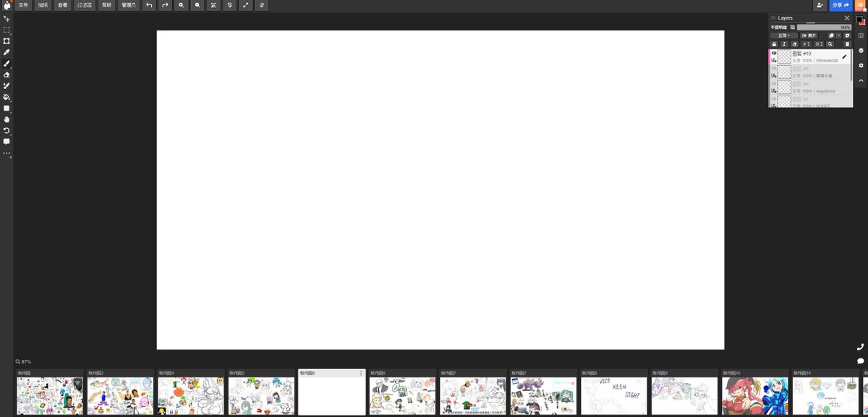The height and width of the screenshot is (417, 868).
Task: Open the 新作图2 drawing thumbnail
Action: click(121, 395)
